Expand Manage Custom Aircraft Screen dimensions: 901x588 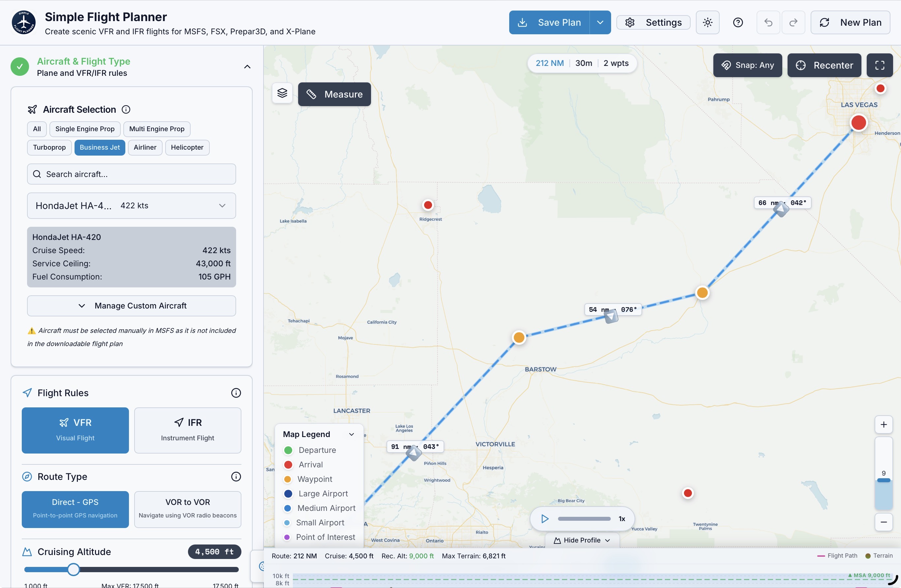pyautogui.click(x=131, y=306)
